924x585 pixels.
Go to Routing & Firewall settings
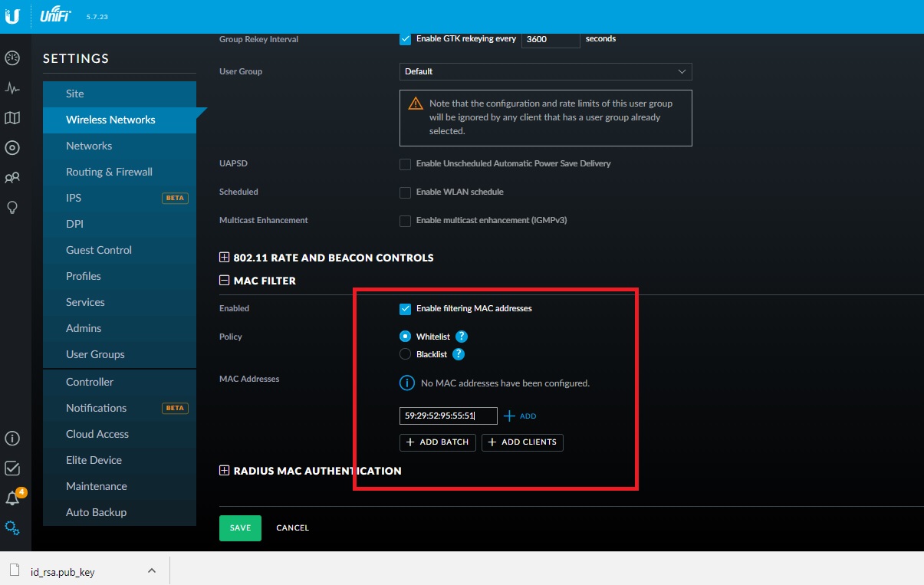click(109, 172)
